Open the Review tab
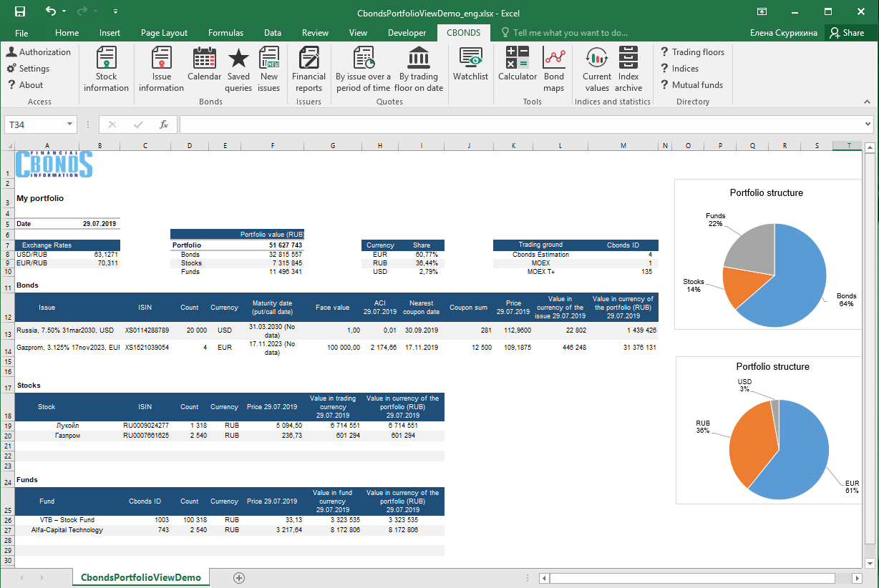Image resolution: width=879 pixels, height=588 pixels. coord(315,33)
